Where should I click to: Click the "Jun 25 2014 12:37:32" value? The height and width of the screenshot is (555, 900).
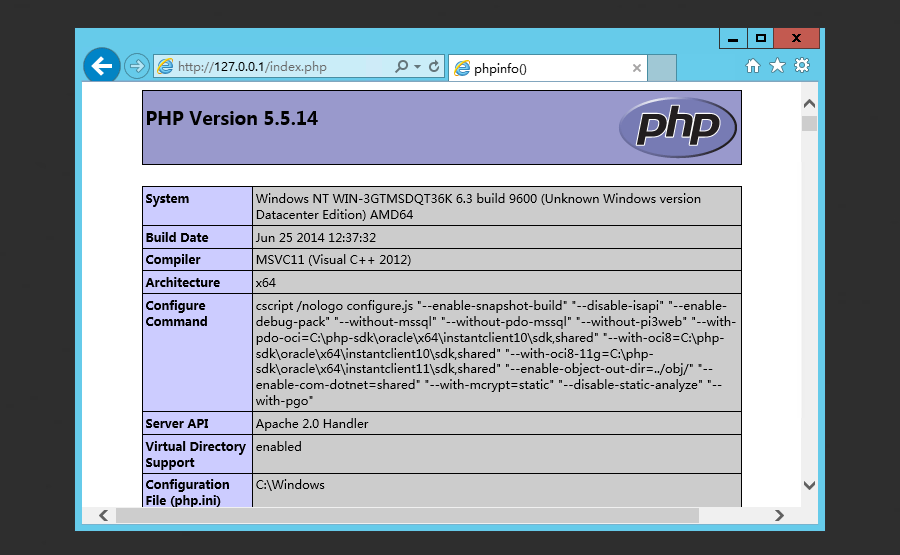[316, 238]
